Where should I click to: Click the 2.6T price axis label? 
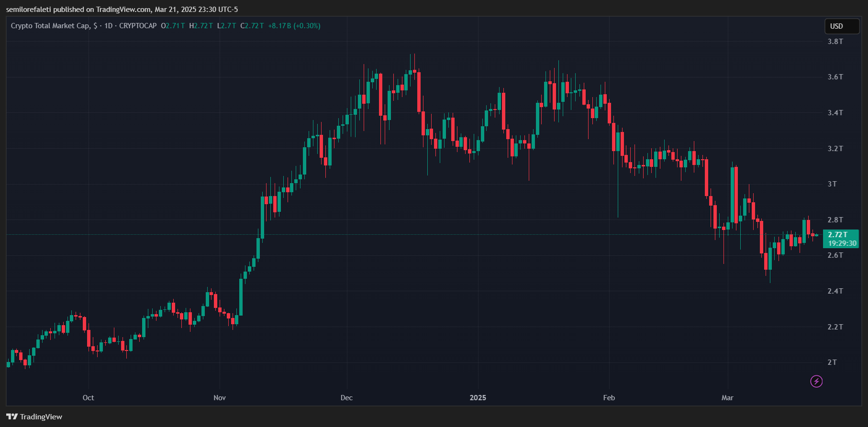(835, 255)
